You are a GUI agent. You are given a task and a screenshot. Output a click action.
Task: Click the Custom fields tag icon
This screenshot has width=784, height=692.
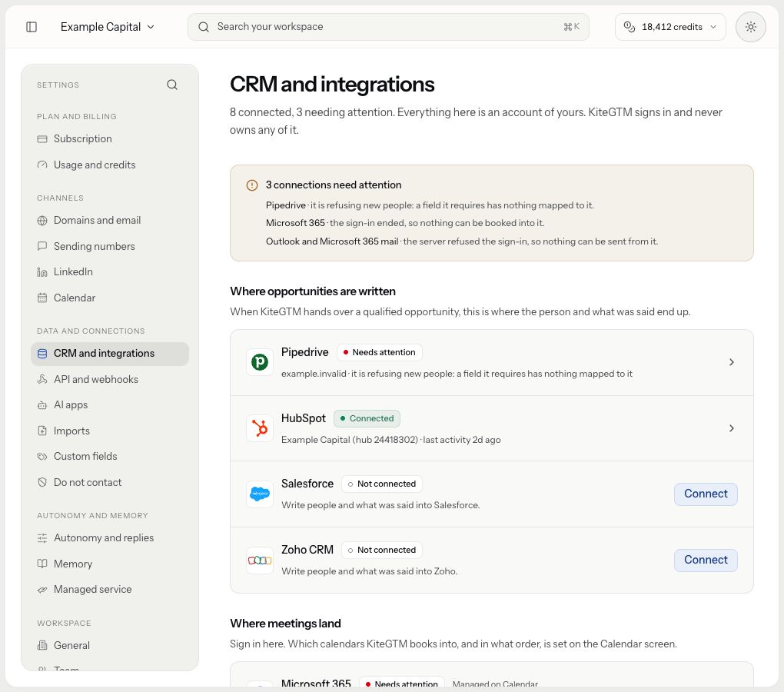click(42, 457)
